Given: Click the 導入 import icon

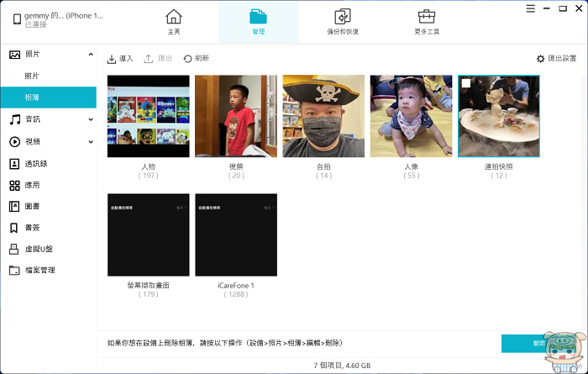Looking at the screenshot, I should 113,59.
